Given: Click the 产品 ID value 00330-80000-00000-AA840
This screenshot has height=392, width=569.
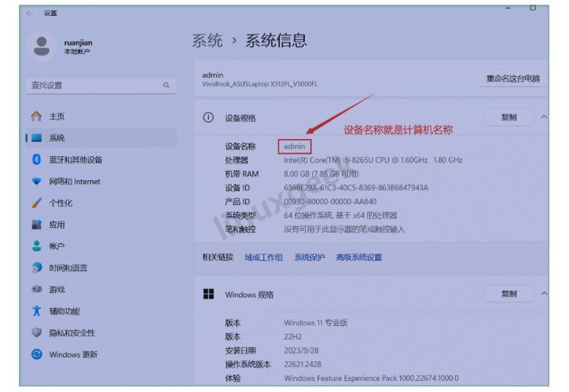Looking at the screenshot, I should tap(330, 202).
